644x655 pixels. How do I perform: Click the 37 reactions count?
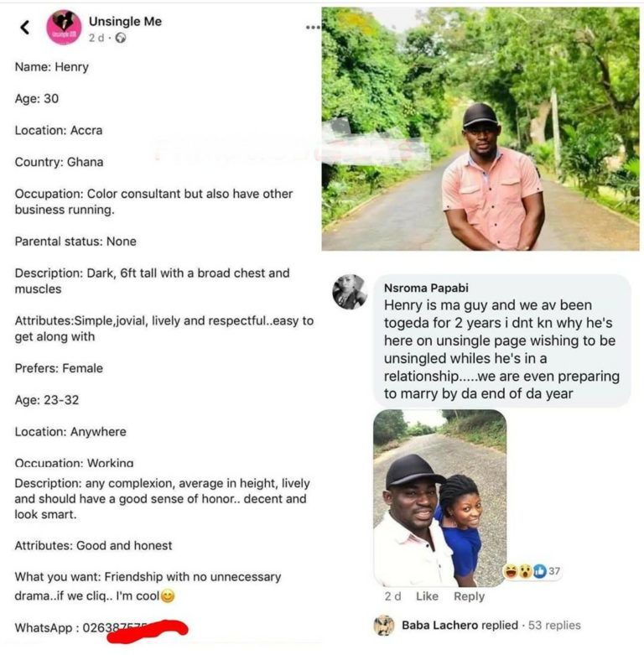click(x=554, y=571)
